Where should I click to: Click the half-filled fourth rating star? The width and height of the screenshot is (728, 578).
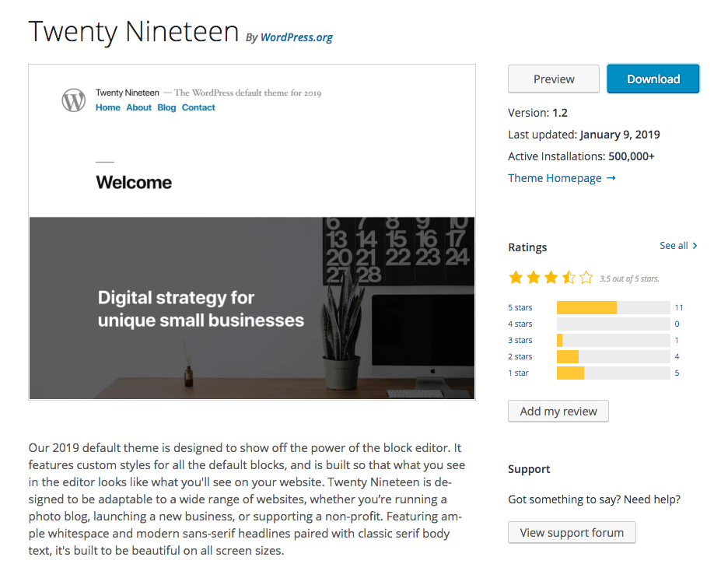click(569, 278)
